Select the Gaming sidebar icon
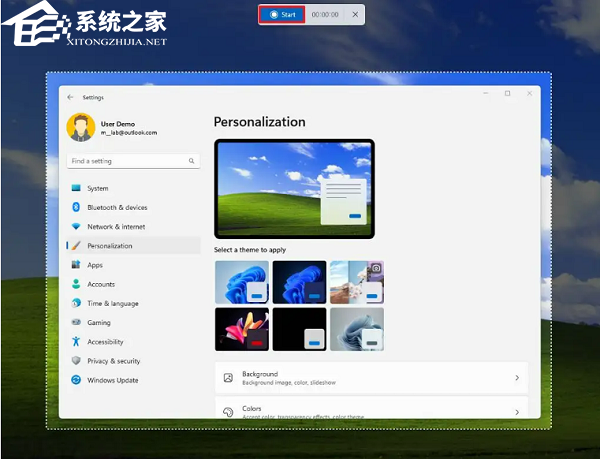The height and width of the screenshot is (459, 600). click(x=76, y=323)
